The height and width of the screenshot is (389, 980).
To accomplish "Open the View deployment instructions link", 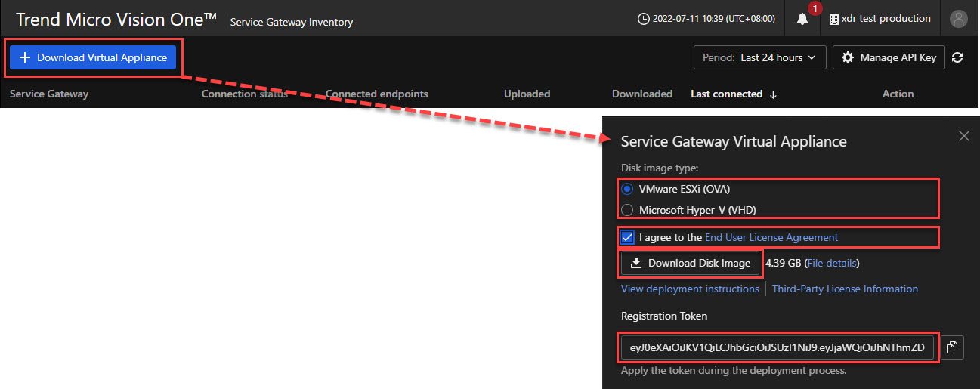I will (690, 289).
